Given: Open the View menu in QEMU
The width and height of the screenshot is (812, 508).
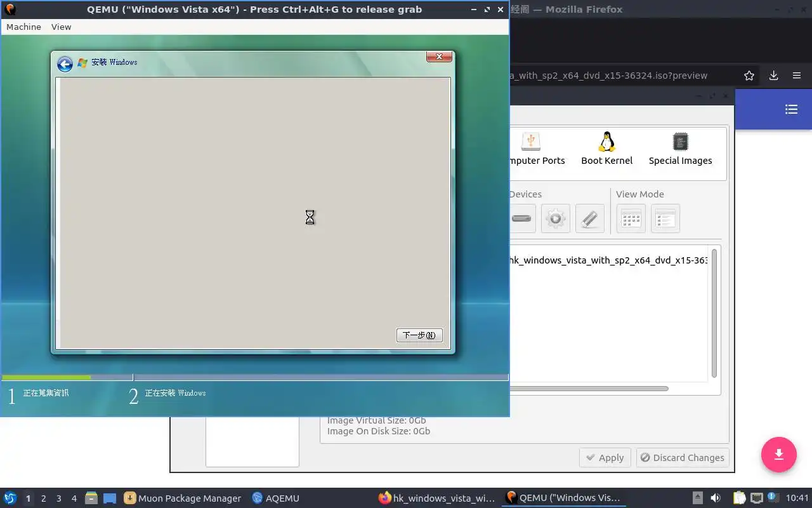Looking at the screenshot, I should (61, 27).
